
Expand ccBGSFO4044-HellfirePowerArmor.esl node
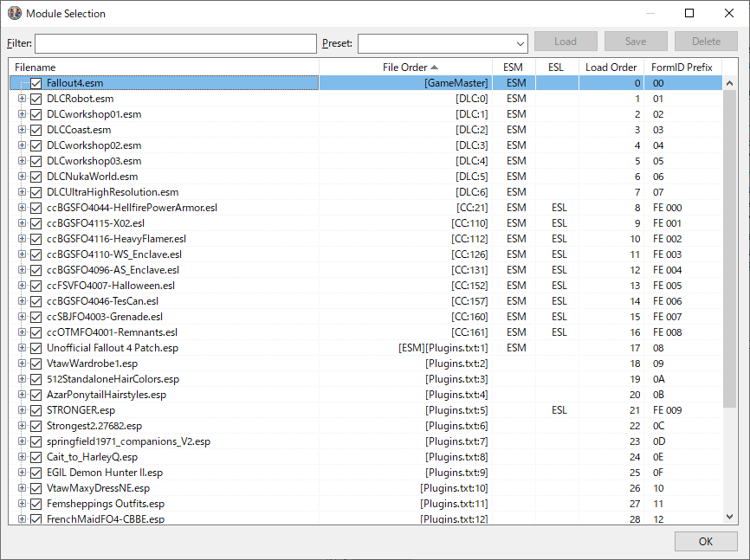coord(22,208)
